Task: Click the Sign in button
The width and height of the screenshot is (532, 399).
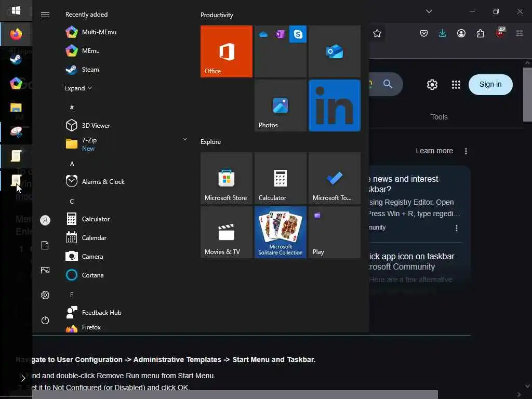Action: point(490,85)
